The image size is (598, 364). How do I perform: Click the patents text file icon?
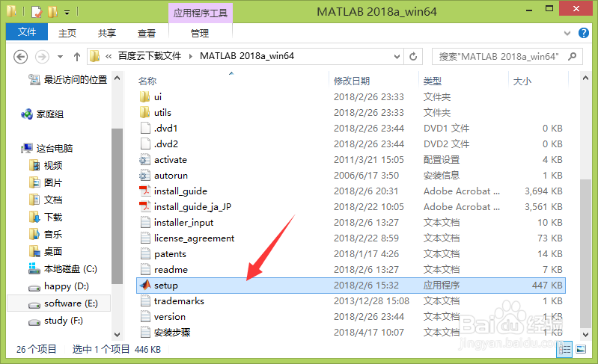[x=145, y=253]
